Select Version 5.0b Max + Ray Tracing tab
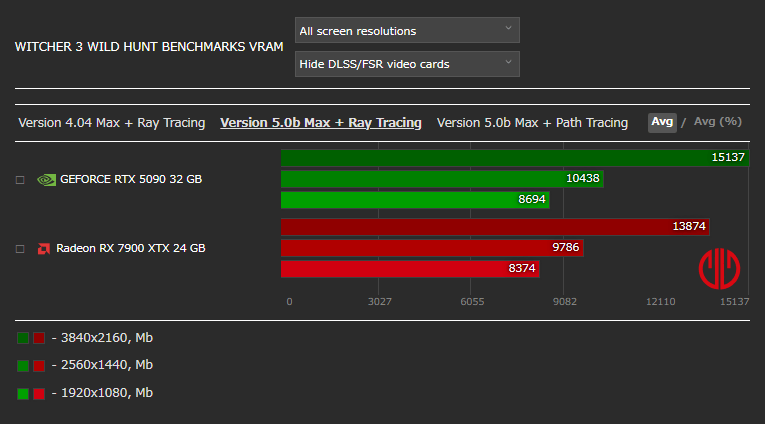 [x=321, y=122]
